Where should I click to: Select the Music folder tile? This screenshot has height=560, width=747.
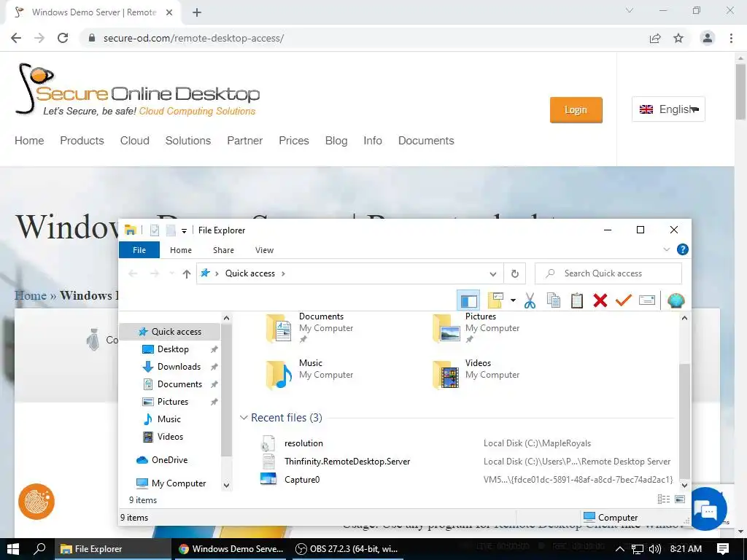point(309,374)
